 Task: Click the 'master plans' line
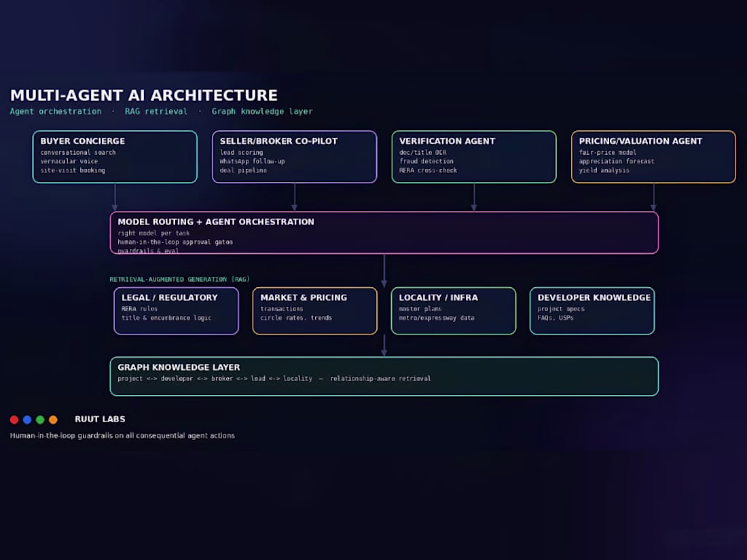420,309
